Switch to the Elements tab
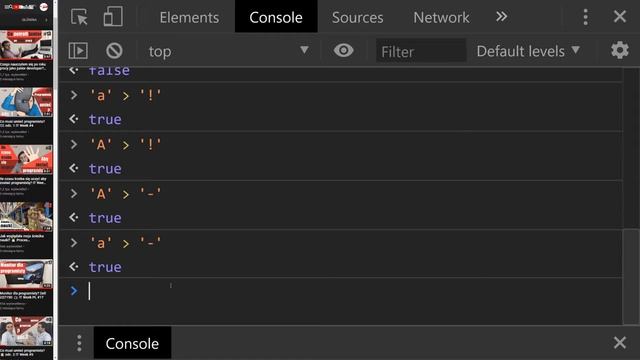Screen dimensions: 640x360 point(189,17)
